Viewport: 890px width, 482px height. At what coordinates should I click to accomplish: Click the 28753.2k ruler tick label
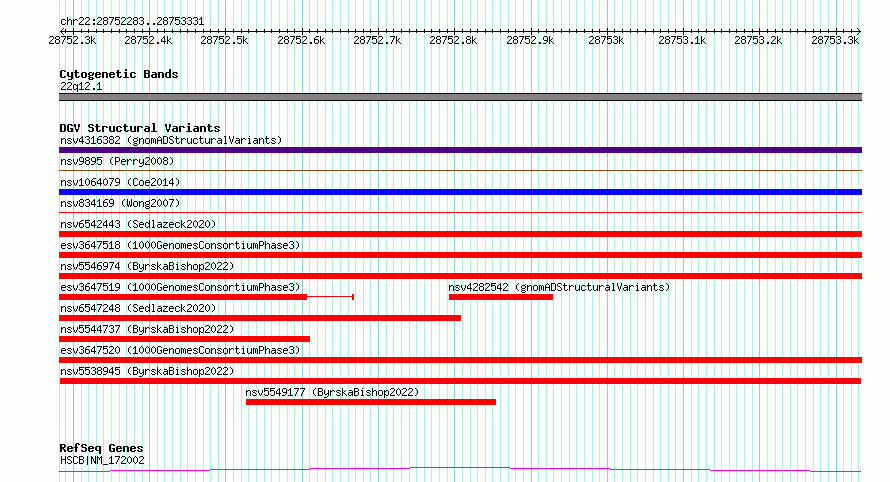(x=758, y=40)
